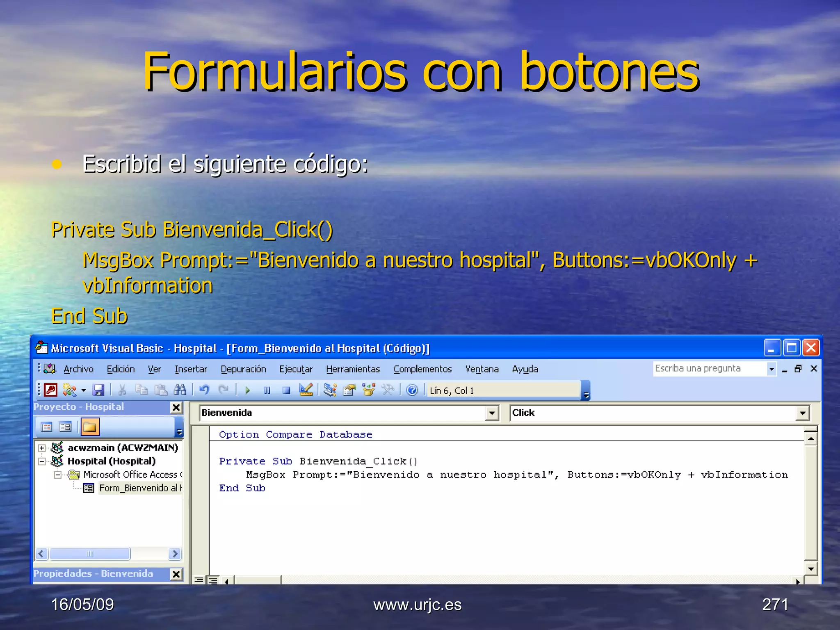Image resolution: width=840 pixels, height=630 pixels.
Task: Open the Click procedure dropdown
Action: click(x=802, y=413)
